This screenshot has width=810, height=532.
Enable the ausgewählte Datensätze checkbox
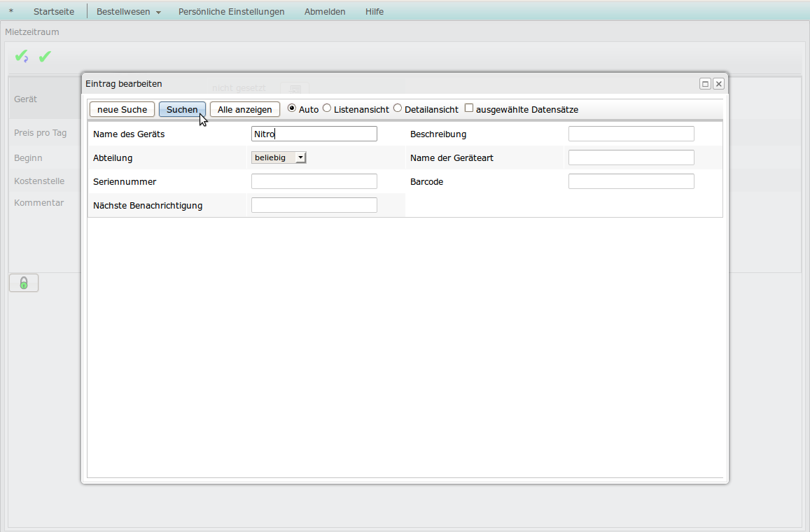[469, 108]
